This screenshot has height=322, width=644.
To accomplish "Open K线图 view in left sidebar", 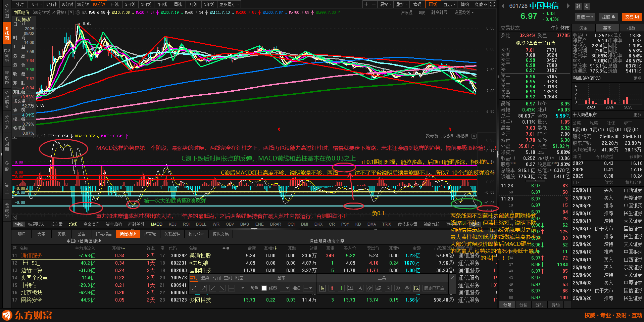I will pos(7,33).
